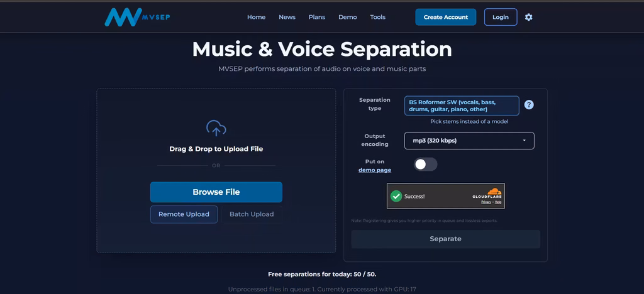The image size is (644, 294).
Task: Click the Browse File button
Action: pos(216,192)
